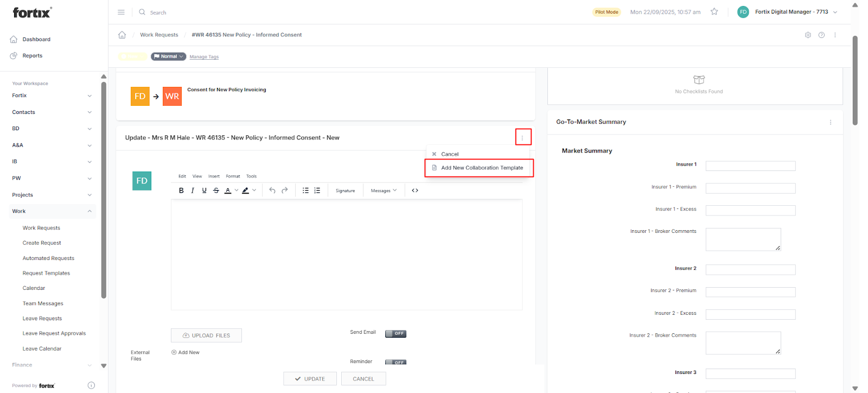
Task: Click the favorites star icon
Action: [x=714, y=12]
